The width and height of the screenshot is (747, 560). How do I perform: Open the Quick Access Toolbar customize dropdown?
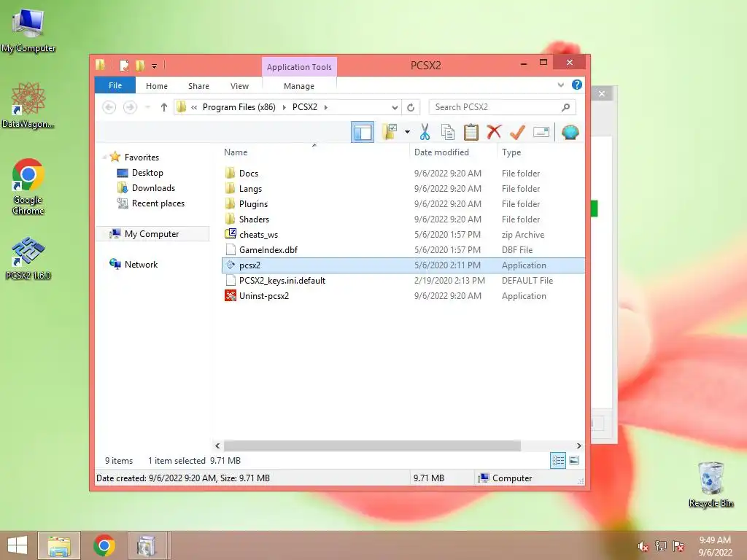155,66
